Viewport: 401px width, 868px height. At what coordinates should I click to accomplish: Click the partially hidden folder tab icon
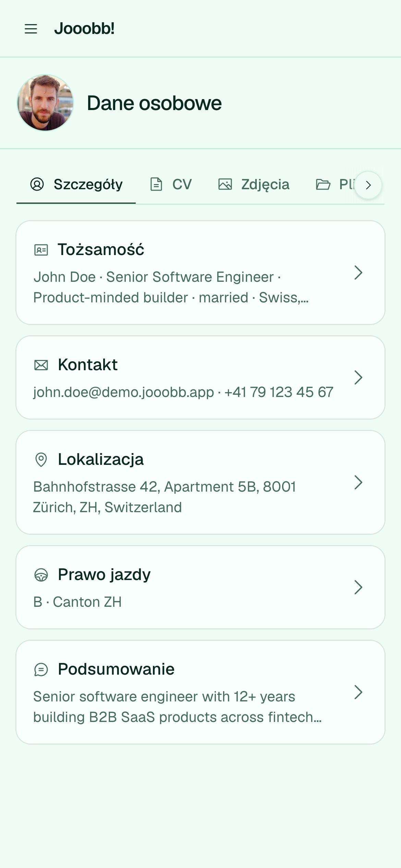click(323, 184)
